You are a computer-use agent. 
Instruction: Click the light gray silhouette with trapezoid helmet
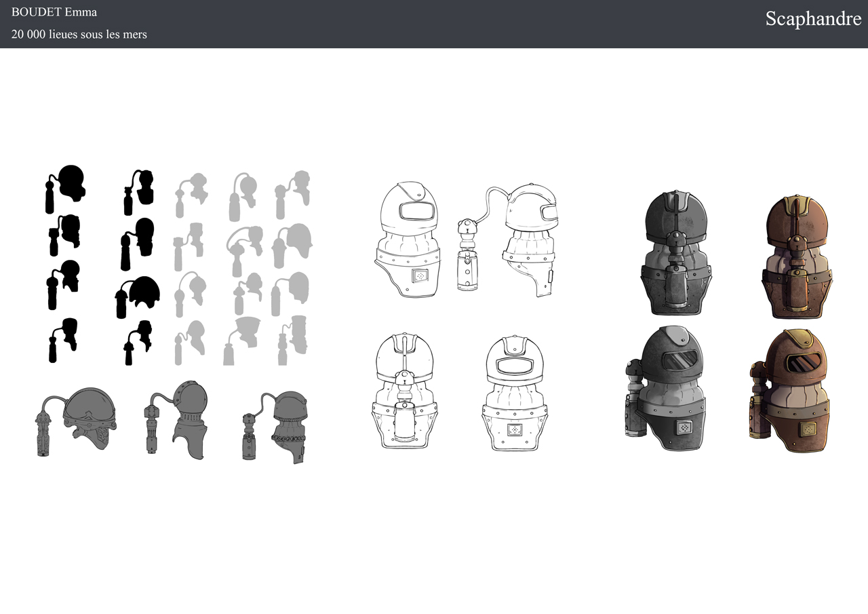(x=241, y=341)
